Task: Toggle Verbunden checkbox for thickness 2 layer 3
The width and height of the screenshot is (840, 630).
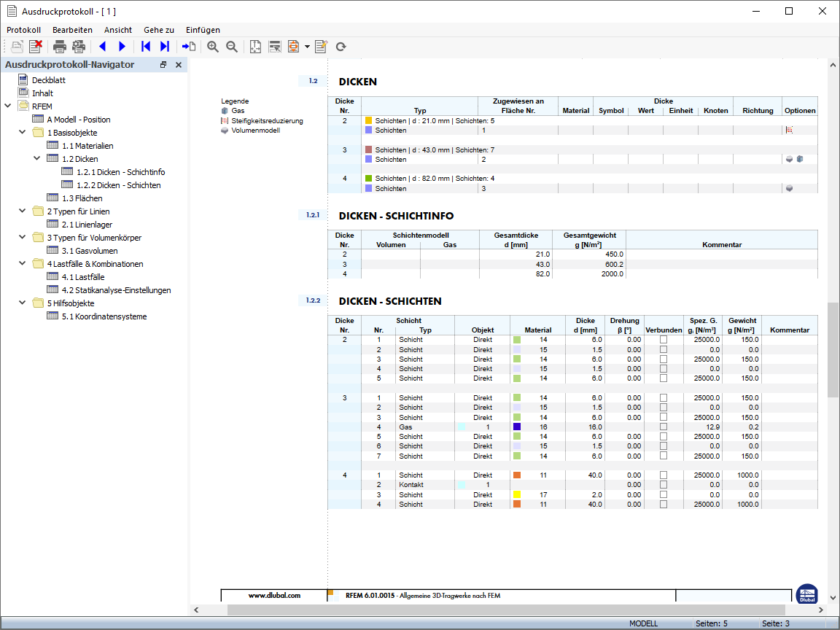Action: [664, 359]
